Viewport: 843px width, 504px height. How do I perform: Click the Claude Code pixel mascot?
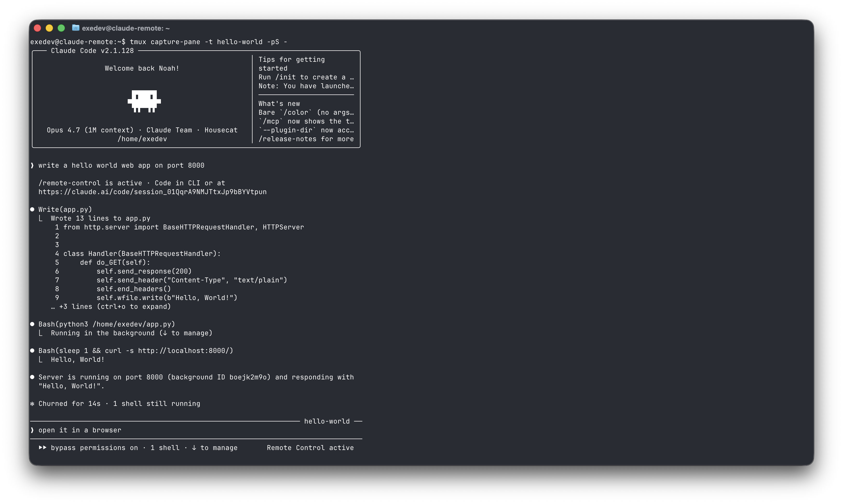[144, 101]
